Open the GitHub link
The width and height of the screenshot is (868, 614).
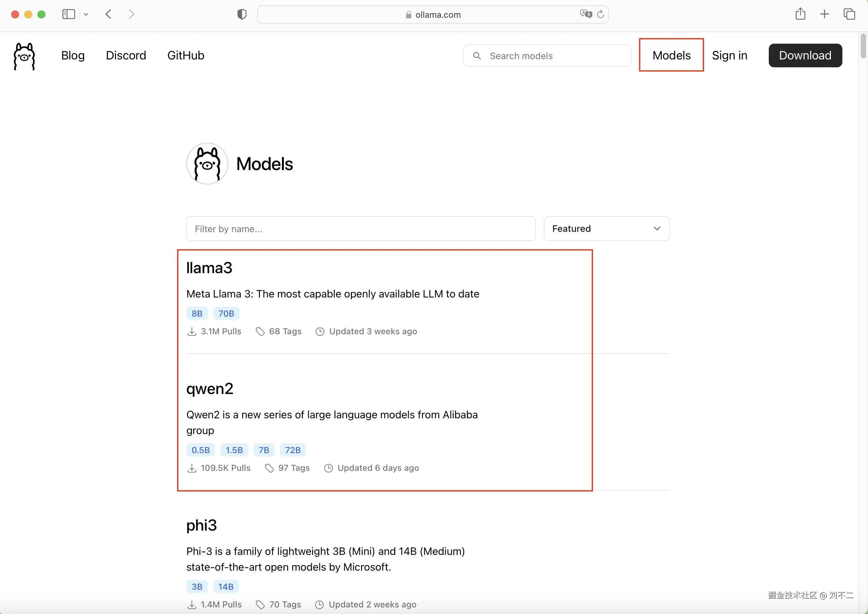click(186, 55)
